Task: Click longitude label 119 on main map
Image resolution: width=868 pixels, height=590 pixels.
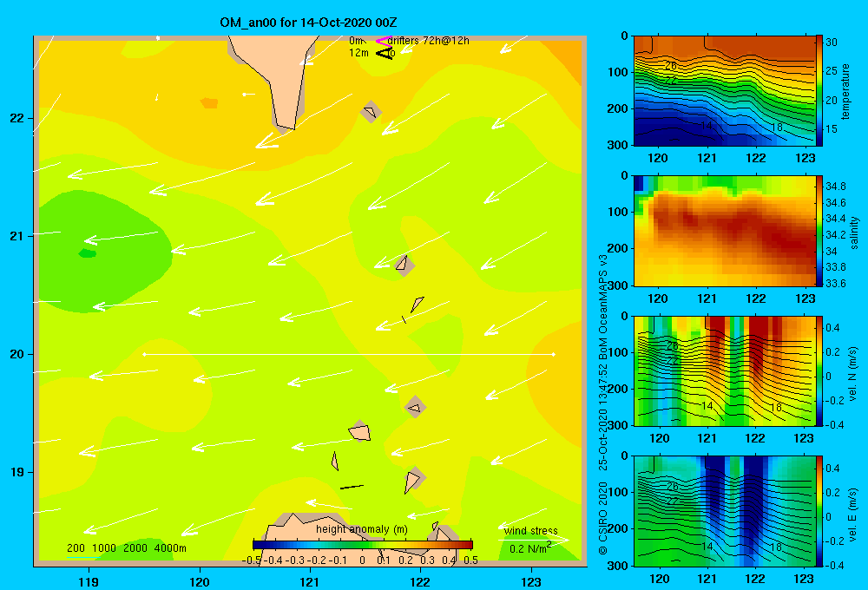Action: click(89, 582)
